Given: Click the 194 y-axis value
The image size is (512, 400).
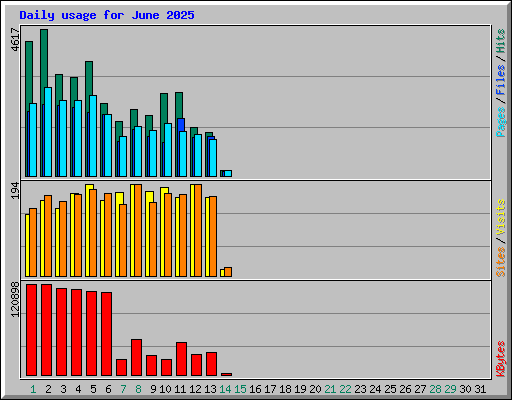Looking at the screenshot, I should click(x=15, y=191).
